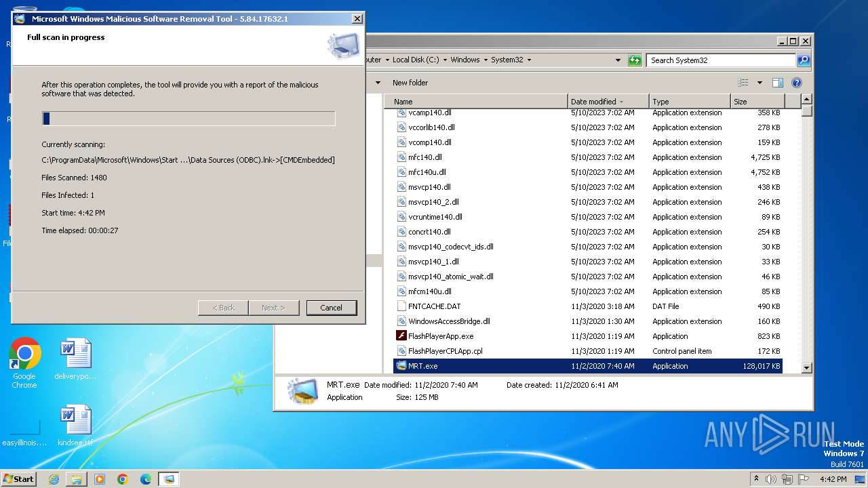Click the FlashPlayerApp.exe file icon
868x488 pixels.
[401, 336]
